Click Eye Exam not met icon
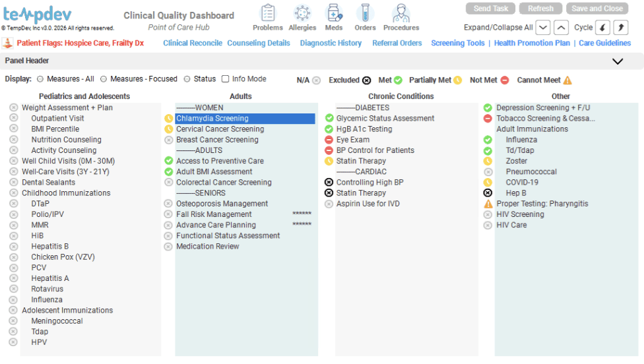This screenshot has height=364, width=644. coord(329,140)
